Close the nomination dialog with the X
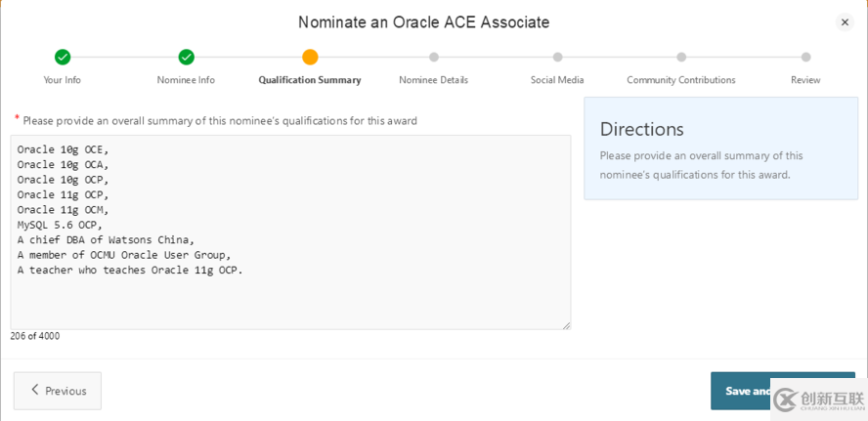Viewport: 868px width, 421px height. click(x=845, y=22)
